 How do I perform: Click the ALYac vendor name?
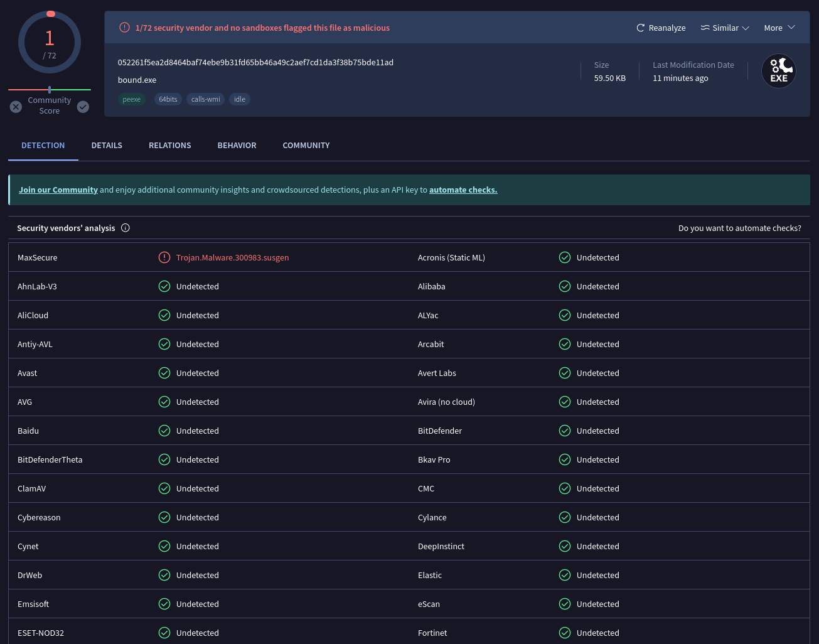pos(428,315)
